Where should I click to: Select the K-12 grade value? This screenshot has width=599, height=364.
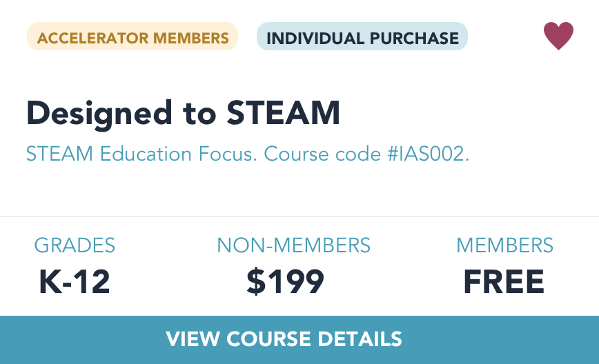coord(75,281)
